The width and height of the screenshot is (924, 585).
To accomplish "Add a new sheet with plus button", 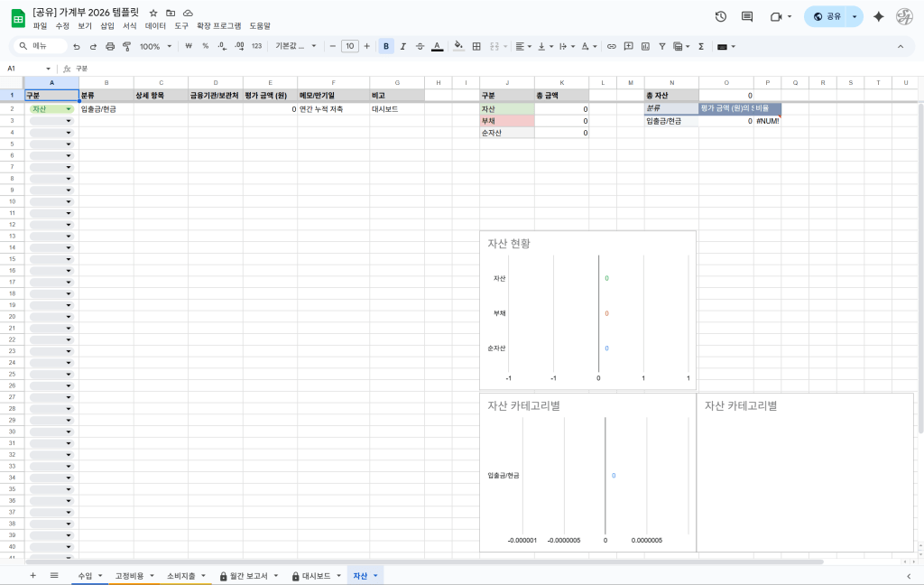I will [x=33, y=575].
